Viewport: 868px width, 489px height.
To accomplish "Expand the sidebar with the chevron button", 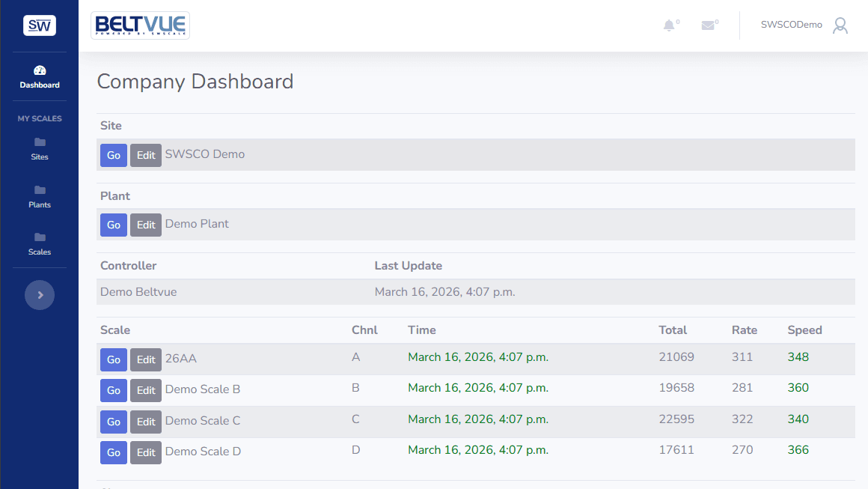I will pos(39,294).
